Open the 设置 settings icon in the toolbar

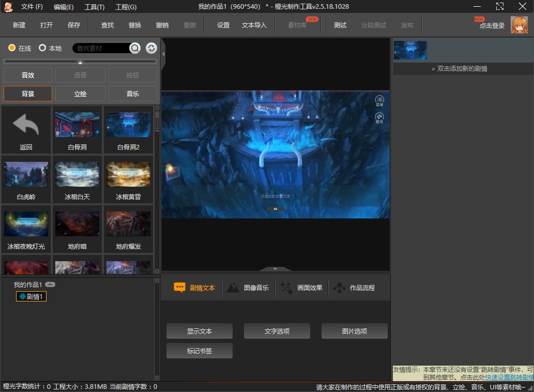[x=223, y=25]
